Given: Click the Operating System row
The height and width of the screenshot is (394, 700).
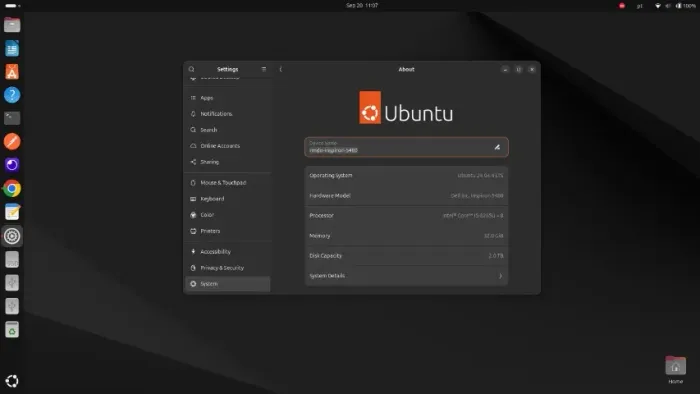Looking at the screenshot, I should click(x=406, y=175).
